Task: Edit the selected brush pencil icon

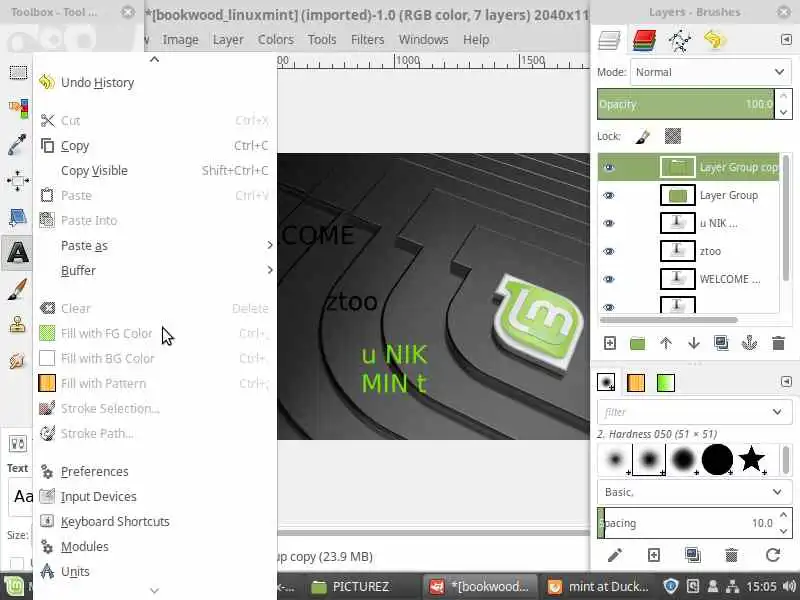Action: tap(615, 555)
